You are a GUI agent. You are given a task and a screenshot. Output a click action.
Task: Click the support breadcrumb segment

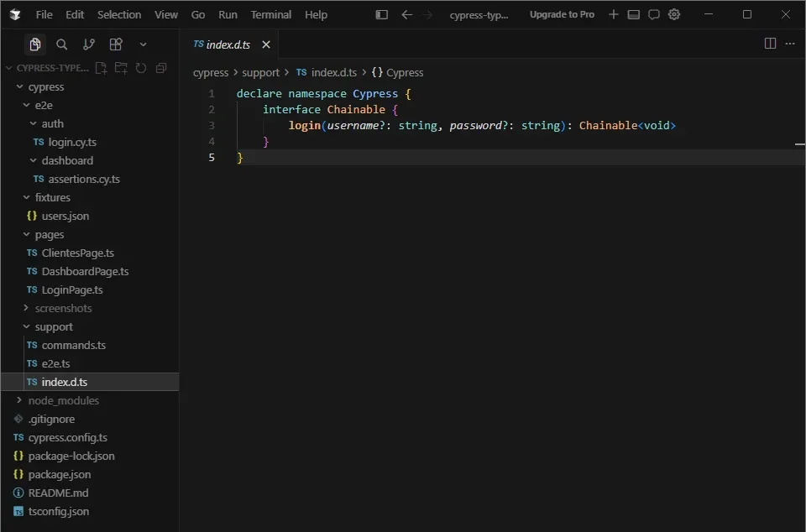260,73
